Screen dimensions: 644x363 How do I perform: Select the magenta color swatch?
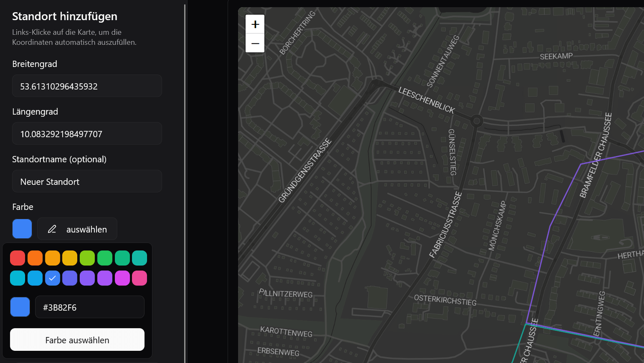[122, 278]
